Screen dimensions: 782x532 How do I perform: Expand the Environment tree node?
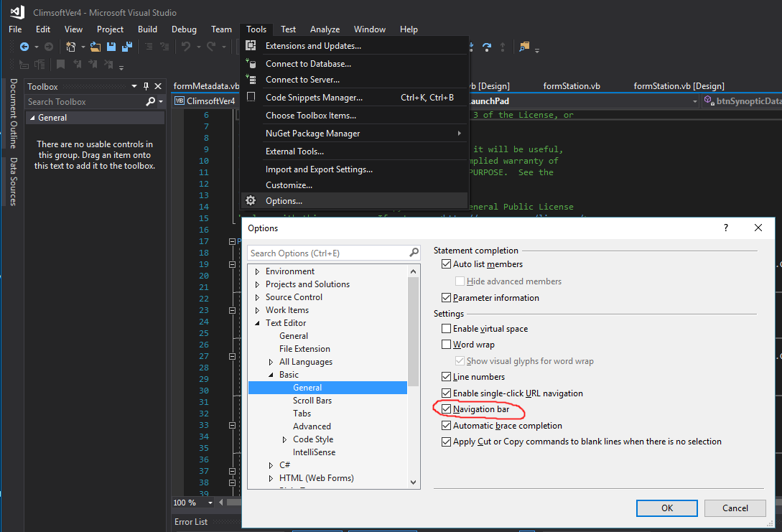(x=257, y=271)
